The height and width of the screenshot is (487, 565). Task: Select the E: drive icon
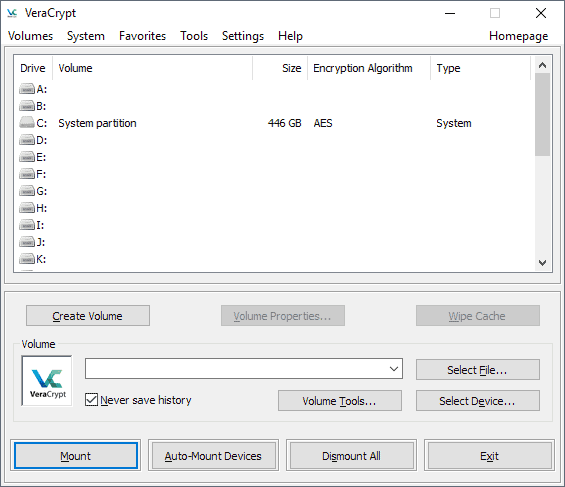point(27,157)
